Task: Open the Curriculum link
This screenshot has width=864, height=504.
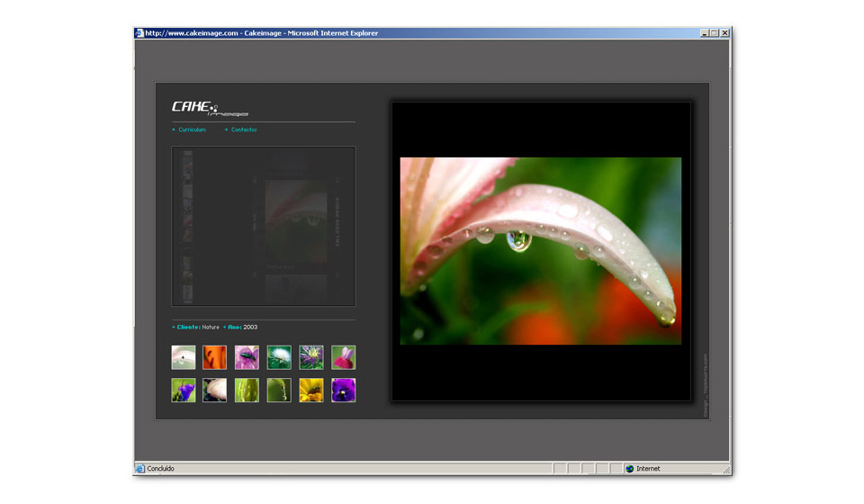Action: (192, 130)
